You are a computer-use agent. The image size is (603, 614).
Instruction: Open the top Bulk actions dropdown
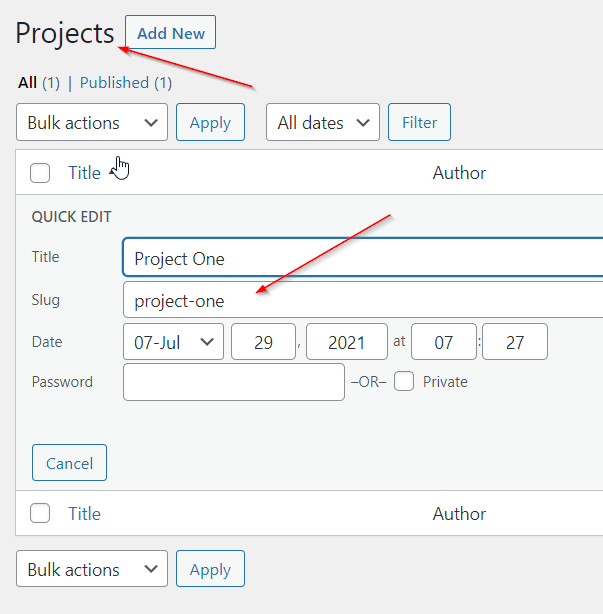[x=92, y=123]
